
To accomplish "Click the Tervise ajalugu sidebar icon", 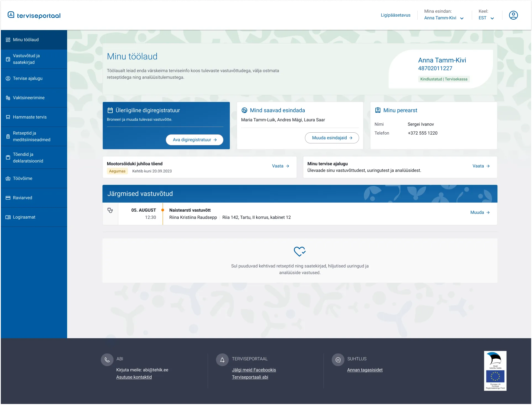I will pyautogui.click(x=8, y=78).
